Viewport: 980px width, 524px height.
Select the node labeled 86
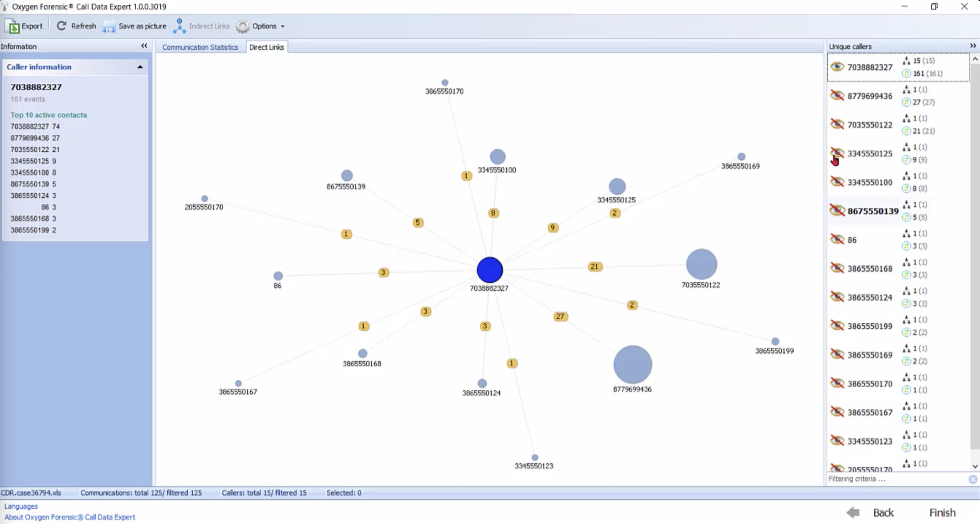[278, 276]
